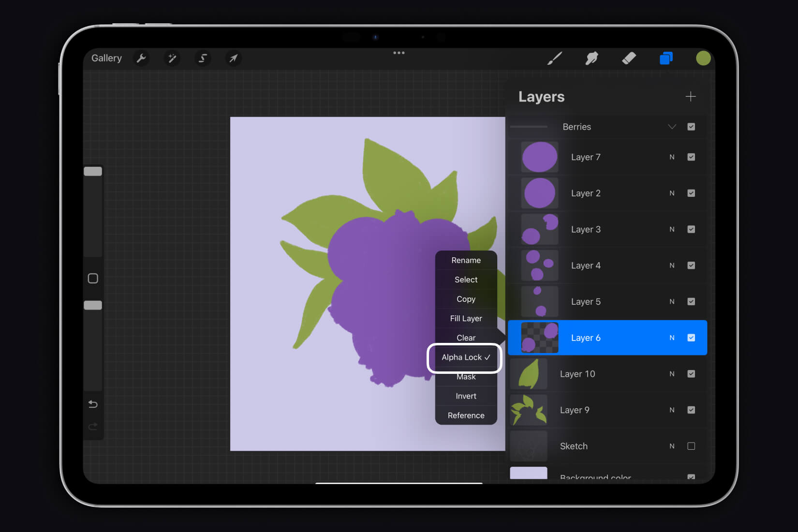Tap the Layer 6 thumbnail
The width and height of the screenshot is (798, 532).
click(x=540, y=338)
